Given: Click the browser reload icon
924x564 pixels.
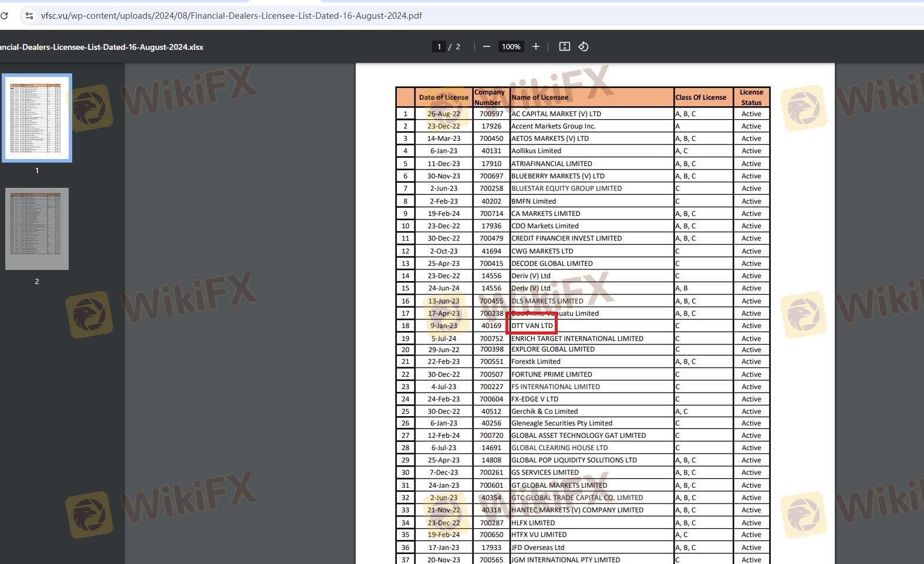Looking at the screenshot, I should pos(4,16).
